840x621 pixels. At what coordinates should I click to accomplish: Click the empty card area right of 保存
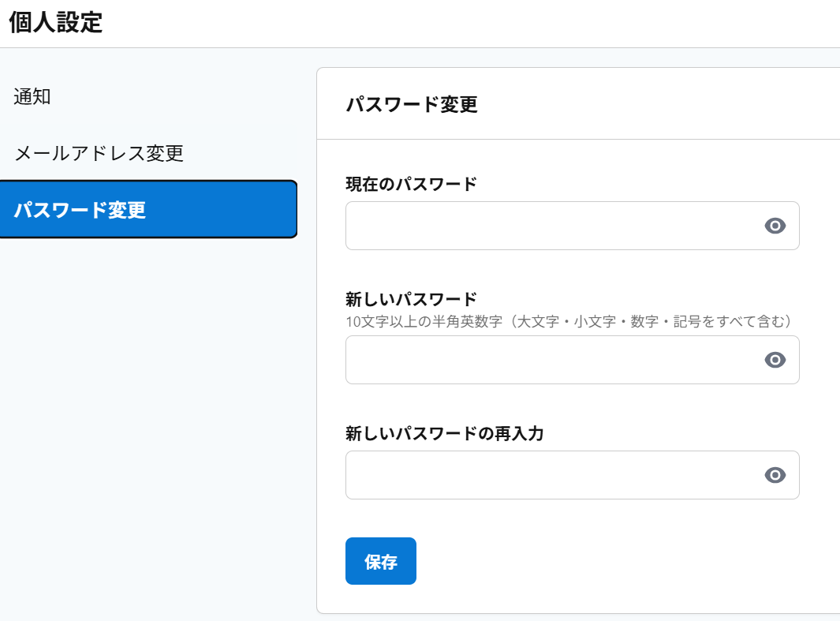click(615, 561)
